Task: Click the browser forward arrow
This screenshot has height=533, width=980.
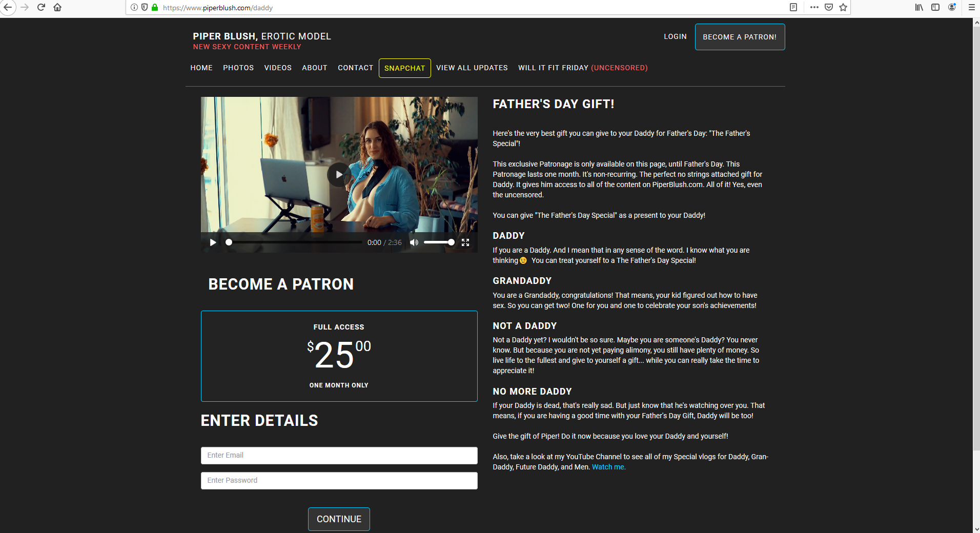Action: point(25,7)
